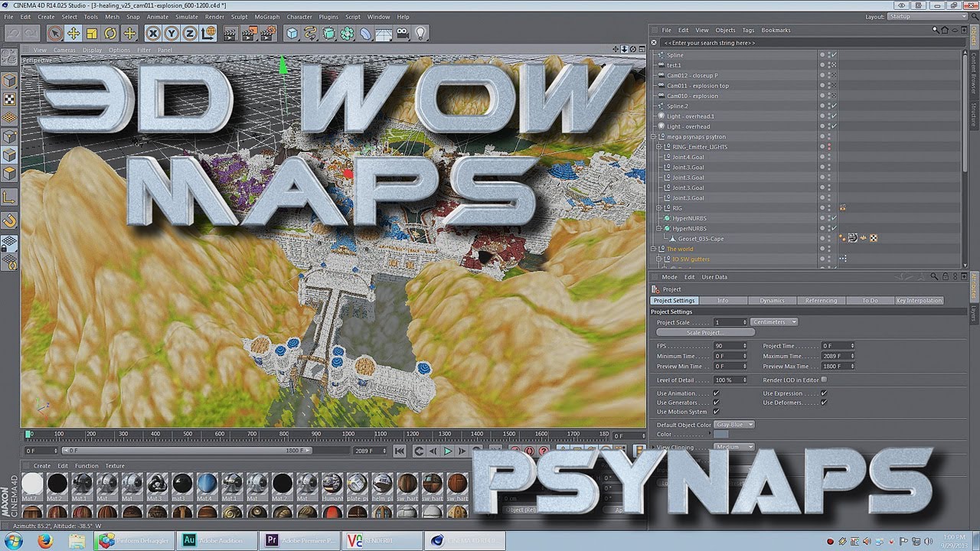Activate the Rotate tool in top toolbar
The width and height of the screenshot is (980, 551).
(x=110, y=33)
